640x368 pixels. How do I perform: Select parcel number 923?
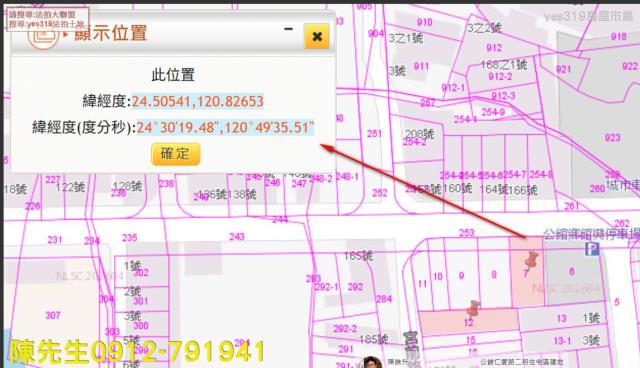click(x=613, y=137)
